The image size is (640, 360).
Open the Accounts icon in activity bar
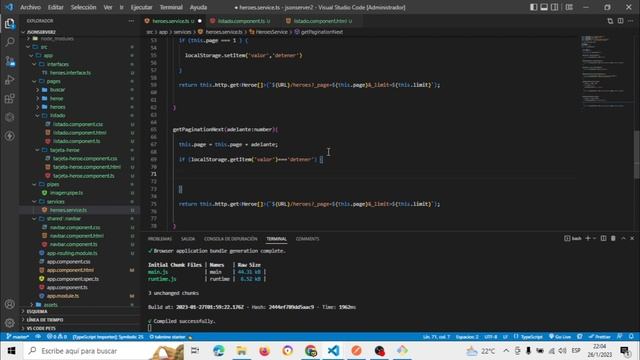9,304
